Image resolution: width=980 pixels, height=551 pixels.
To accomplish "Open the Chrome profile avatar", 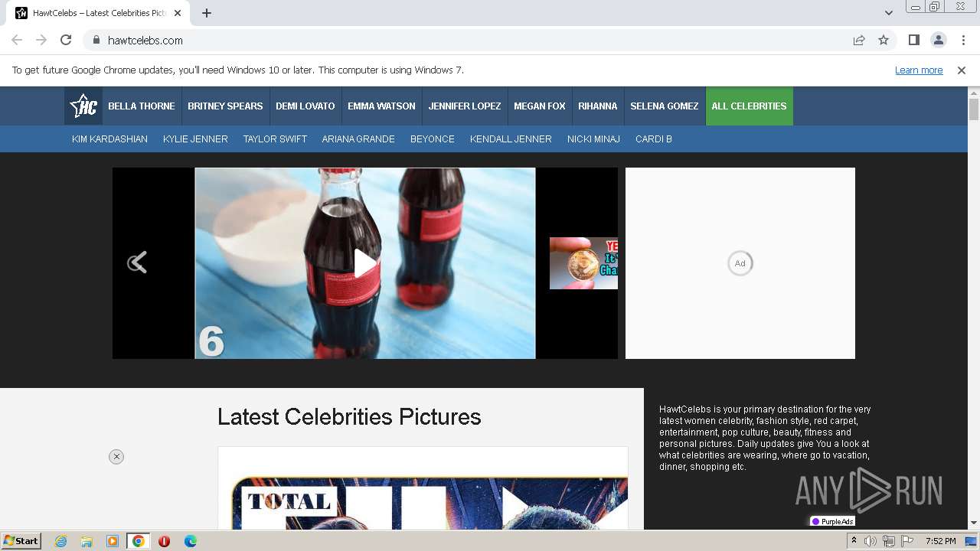I will pyautogui.click(x=938, y=40).
